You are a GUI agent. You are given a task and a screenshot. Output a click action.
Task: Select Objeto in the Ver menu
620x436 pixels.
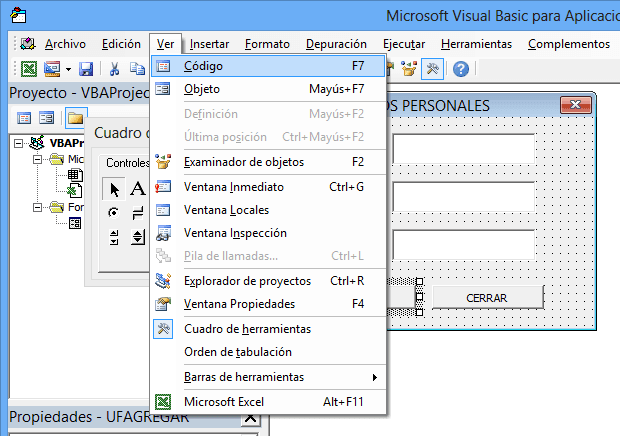[268, 89]
